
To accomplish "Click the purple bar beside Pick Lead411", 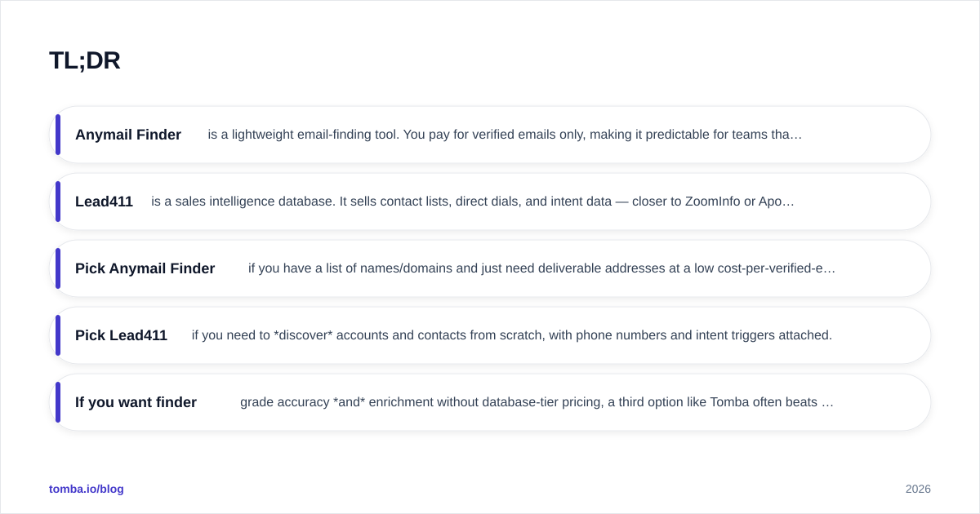I will (x=58, y=335).
